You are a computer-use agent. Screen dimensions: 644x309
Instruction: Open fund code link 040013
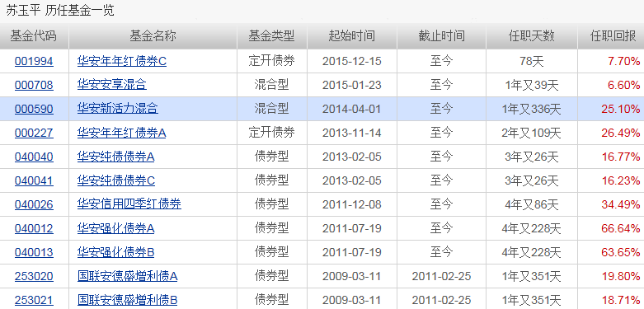34,252
